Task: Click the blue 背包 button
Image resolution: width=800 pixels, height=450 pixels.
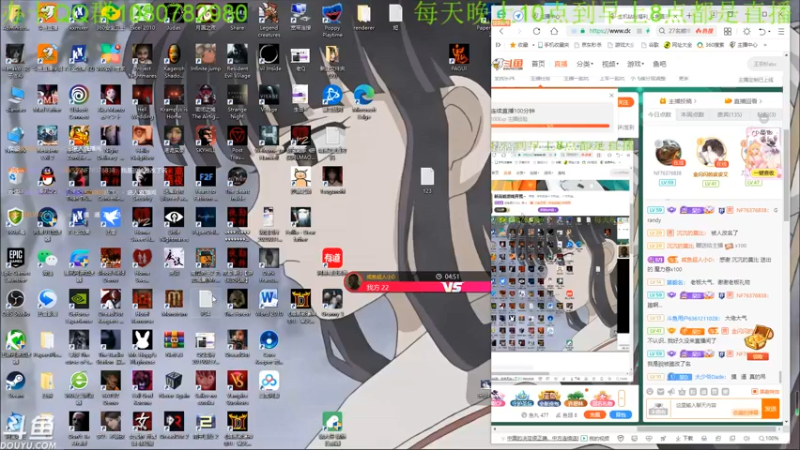Action: point(620,415)
